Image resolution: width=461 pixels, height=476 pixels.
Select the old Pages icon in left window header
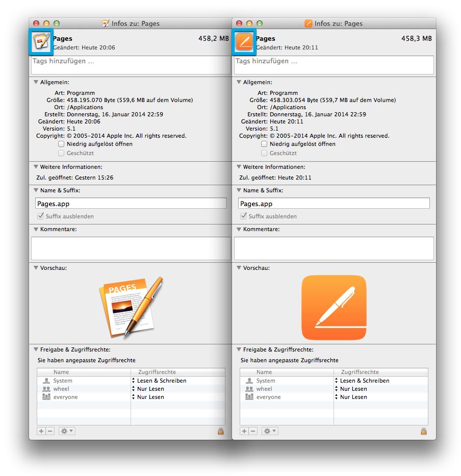(41, 42)
